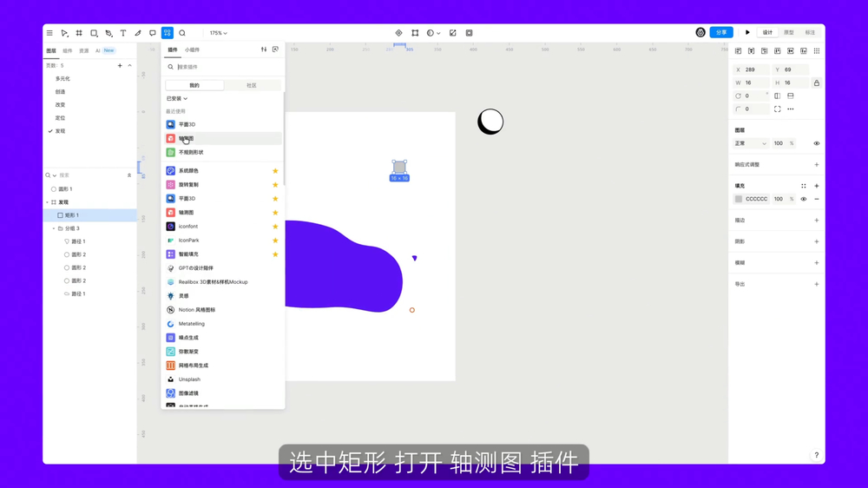Switch to the 组件 tab
The image size is (868, 488).
[x=68, y=50]
